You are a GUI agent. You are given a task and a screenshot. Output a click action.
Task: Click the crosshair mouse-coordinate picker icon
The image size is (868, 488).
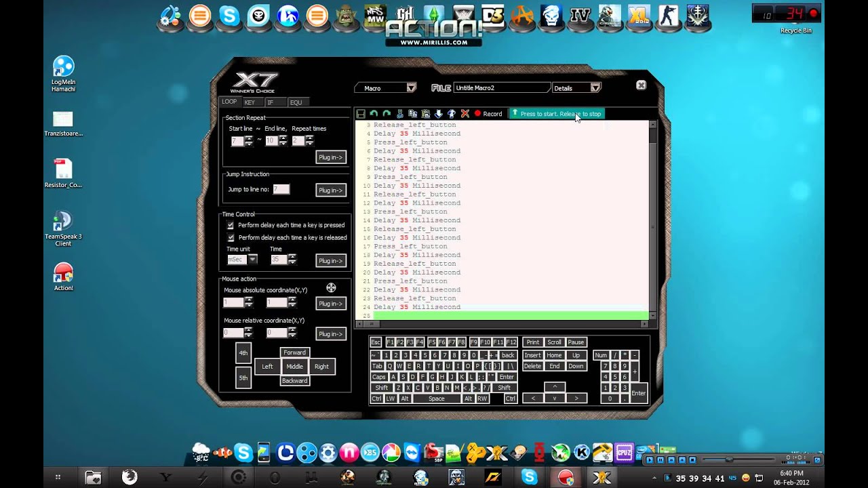coord(331,288)
